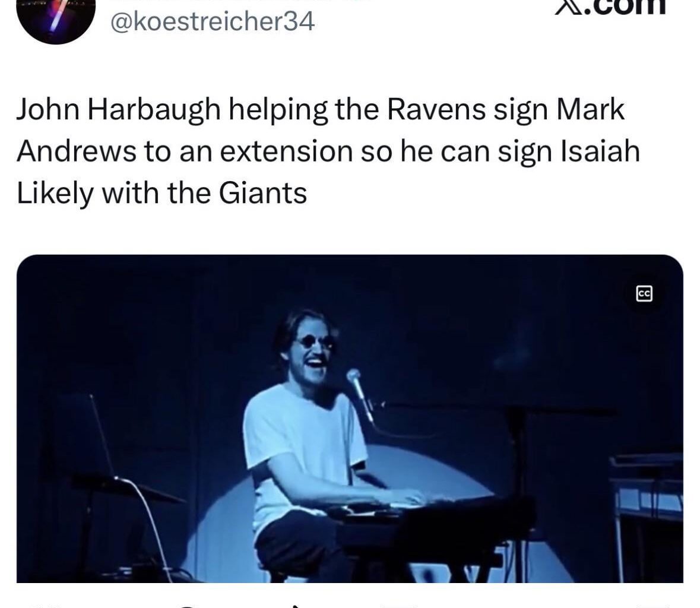This screenshot has width=700, height=608.
Task: Play the piano performance video
Action: pos(350,419)
